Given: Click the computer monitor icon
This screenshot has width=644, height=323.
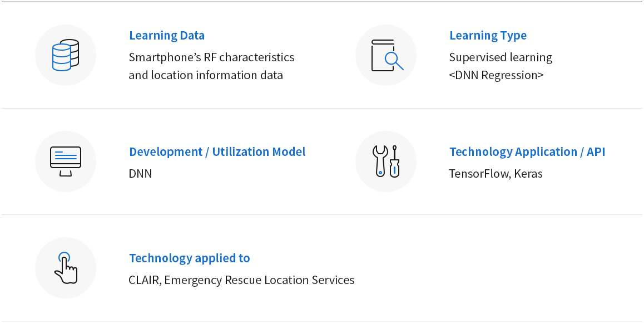Looking at the screenshot, I should pyautogui.click(x=66, y=161).
